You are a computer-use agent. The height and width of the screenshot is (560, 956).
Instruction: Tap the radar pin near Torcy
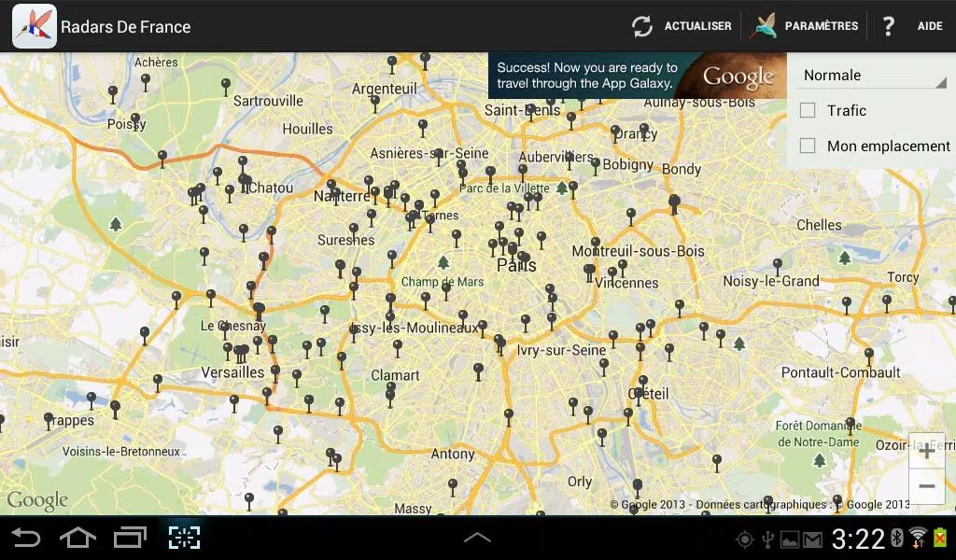(887, 302)
